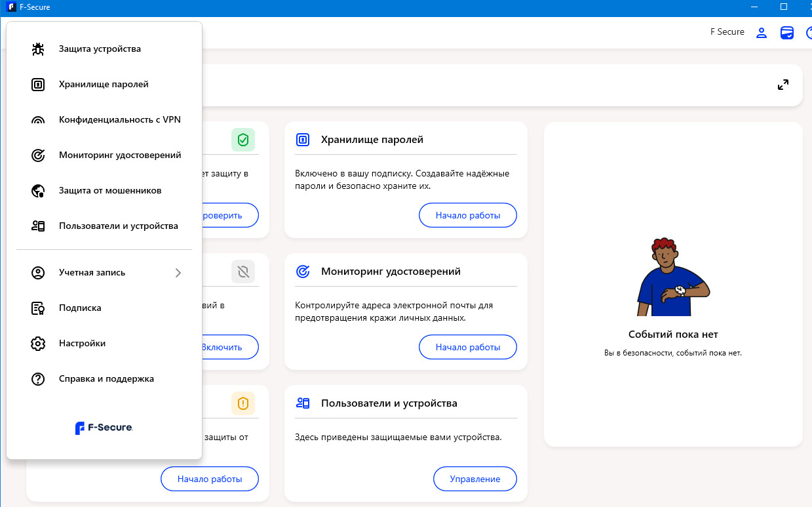Open Подписка menu entry

(104, 308)
